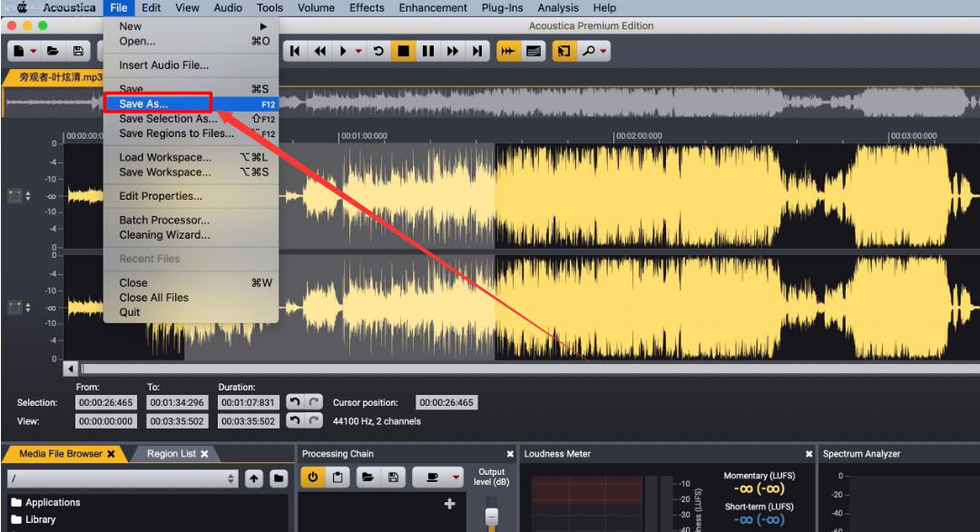The width and height of the screenshot is (980, 532).
Task: Click the overview waveform strip
Action: coord(491,102)
